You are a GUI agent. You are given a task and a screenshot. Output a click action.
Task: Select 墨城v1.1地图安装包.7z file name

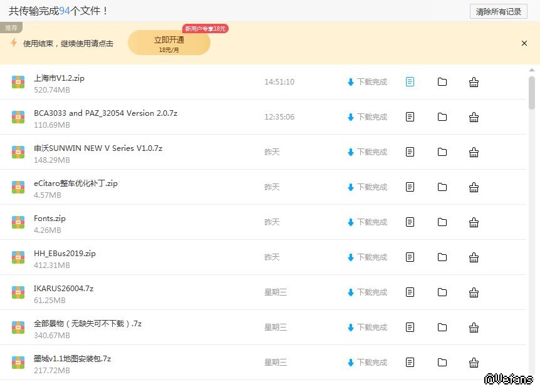(x=72, y=359)
